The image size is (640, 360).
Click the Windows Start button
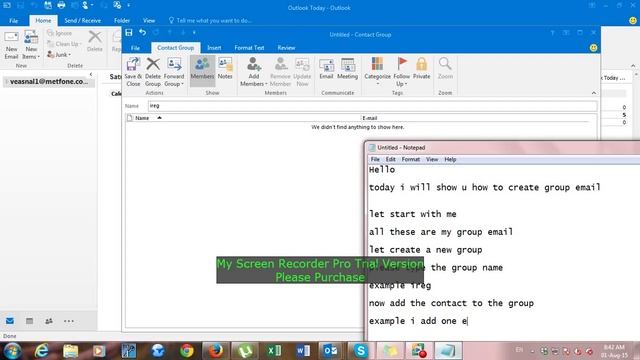point(12,351)
